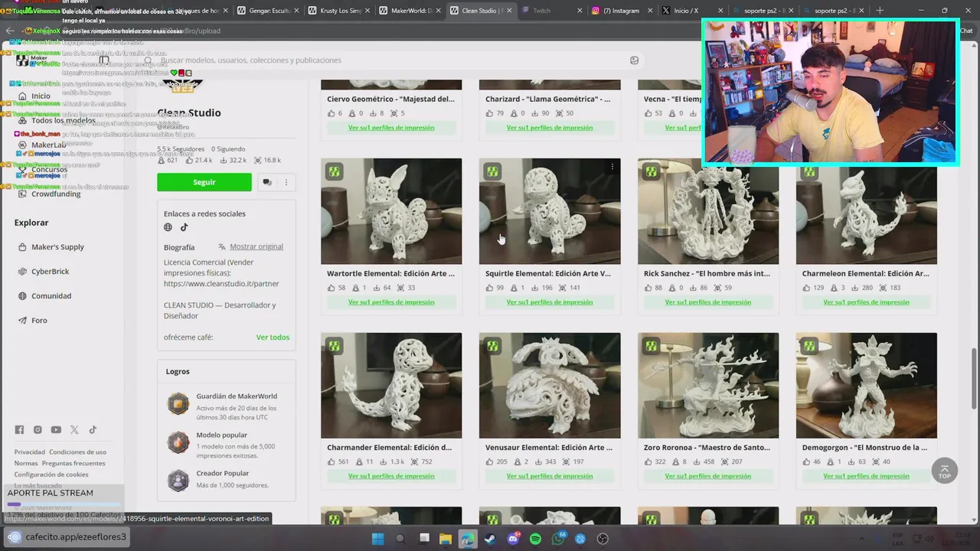Open the Windows Start menu
The width and height of the screenshot is (980, 551).
[x=377, y=539]
